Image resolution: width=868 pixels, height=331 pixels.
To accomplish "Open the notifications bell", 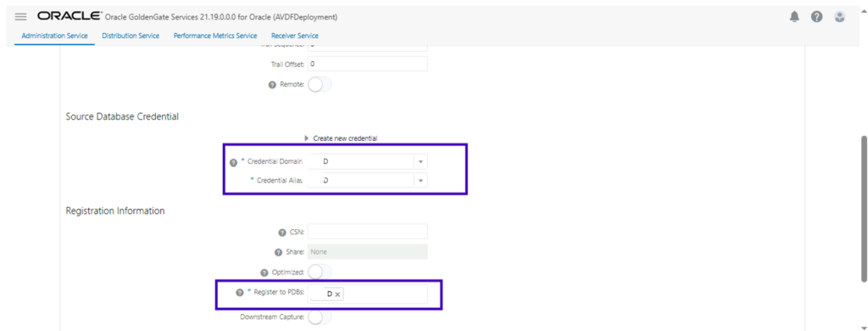I will click(x=794, y=17).
